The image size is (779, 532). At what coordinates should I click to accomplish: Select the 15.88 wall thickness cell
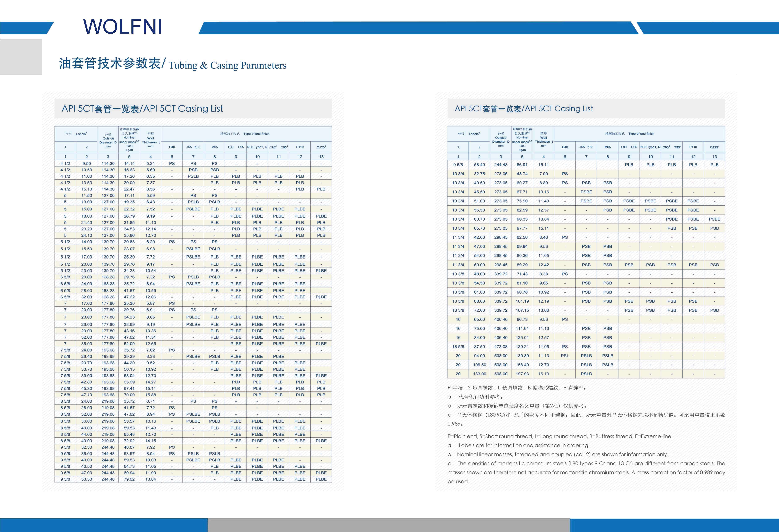(151, 395)
